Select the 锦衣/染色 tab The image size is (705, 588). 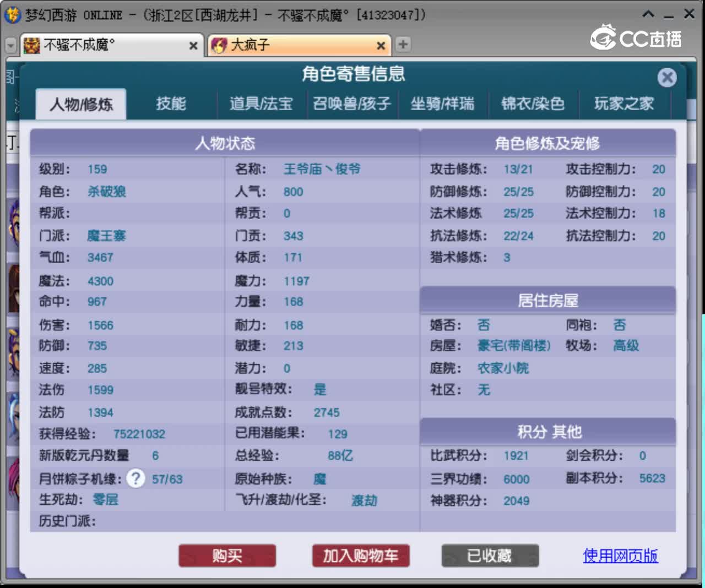[x=533, y=104]
